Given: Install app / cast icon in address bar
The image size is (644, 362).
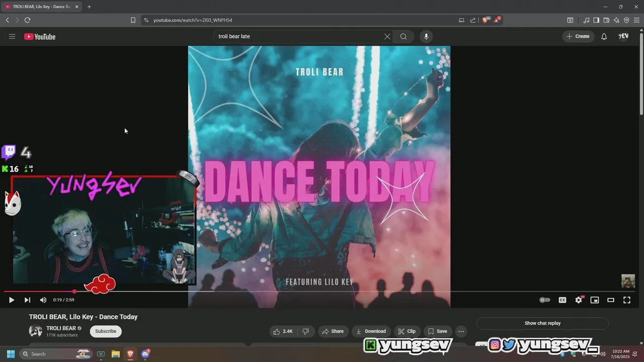Looking at the screenshot, I should click(461, 20).
